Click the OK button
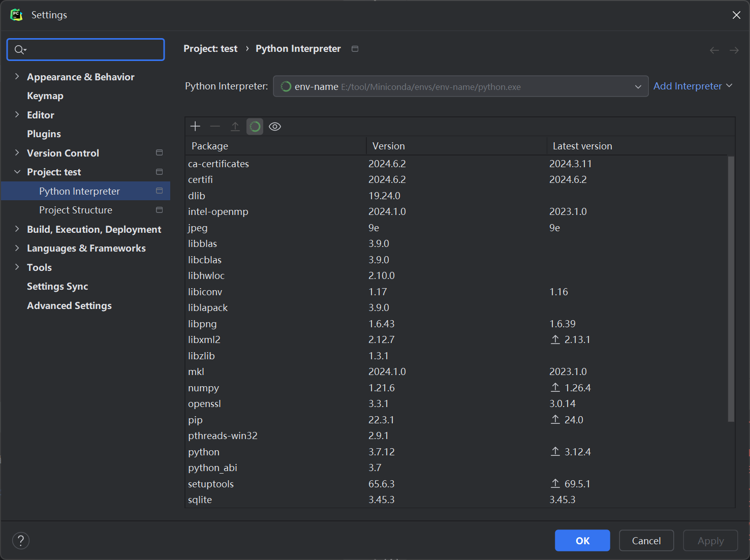Image resolution: width=750 pixels, height=560 pixels. pyautogui.click(x=582, y=541)
